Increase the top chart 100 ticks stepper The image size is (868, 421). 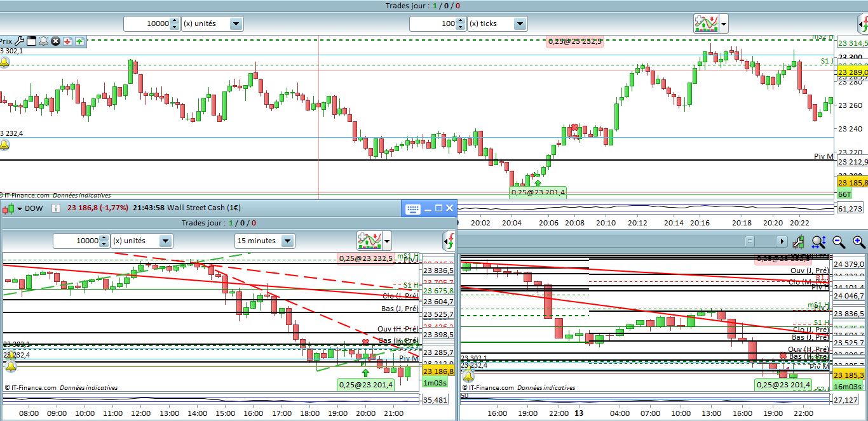461,20
